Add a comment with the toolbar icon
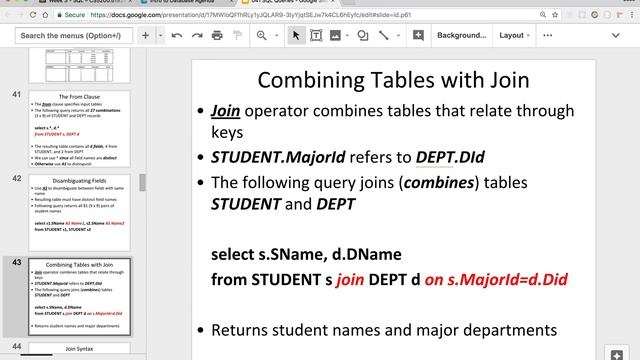Viewport: 640px width, 360px height. coord(418,36)
